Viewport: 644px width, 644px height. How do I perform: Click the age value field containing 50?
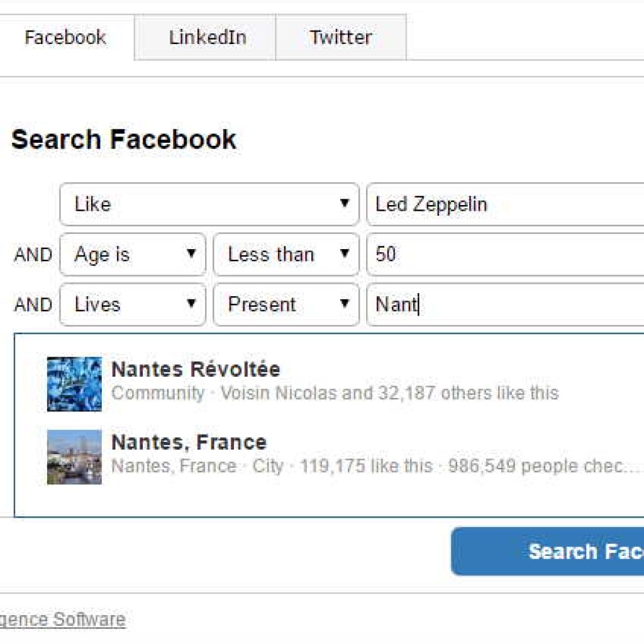[x=505, y=254]
